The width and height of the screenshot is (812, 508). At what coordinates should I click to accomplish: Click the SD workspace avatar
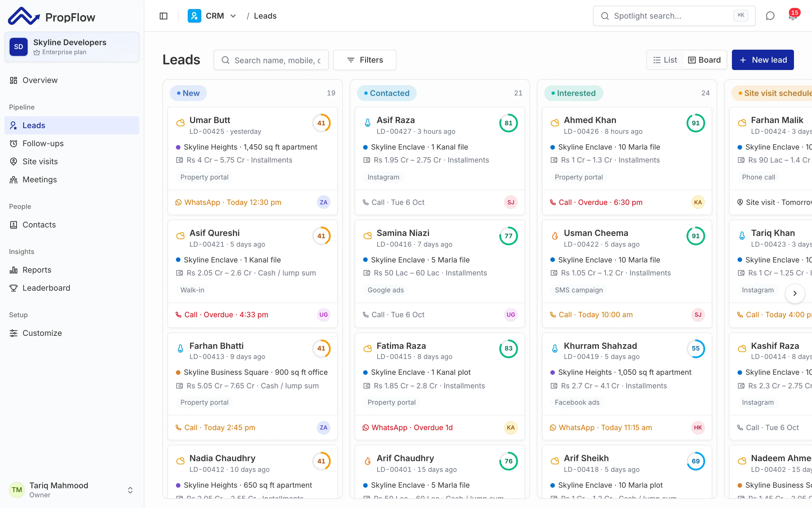tap(18, 47)
